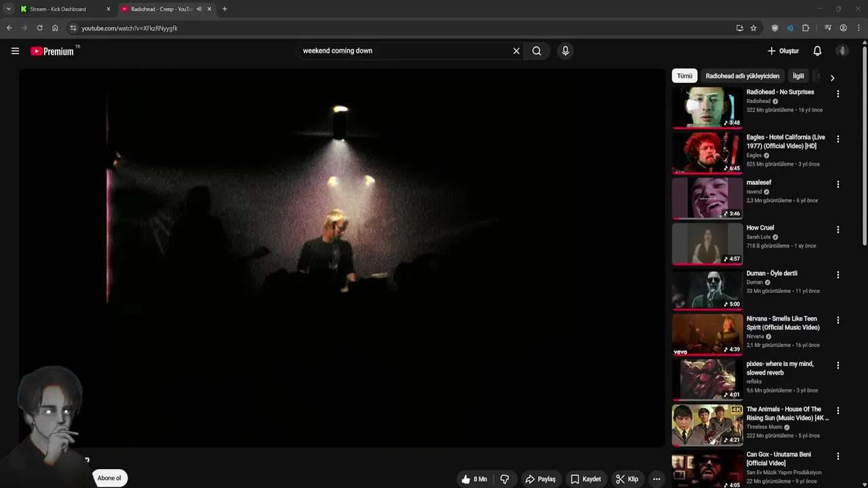868x488 pixels.
Task: Save video with Kaydet button
Action: 586,479
